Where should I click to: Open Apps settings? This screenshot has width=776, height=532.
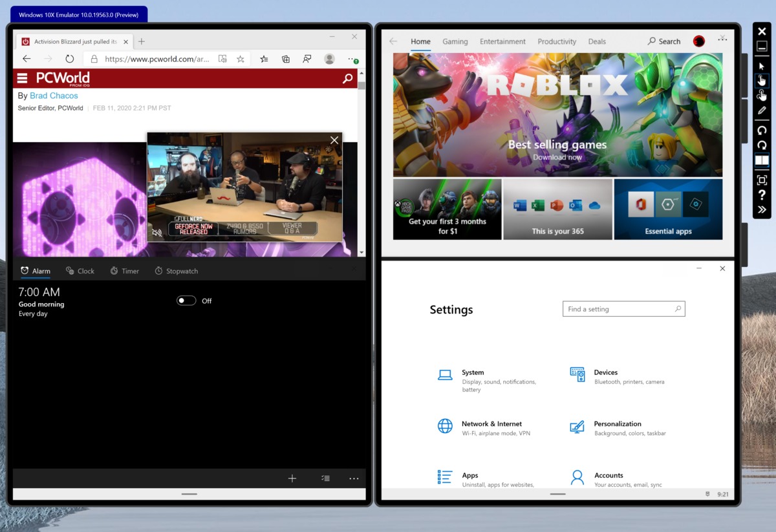(486, 479)
